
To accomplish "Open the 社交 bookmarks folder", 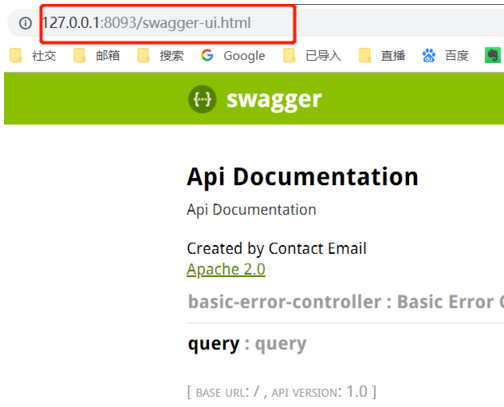I will (33, 55).
